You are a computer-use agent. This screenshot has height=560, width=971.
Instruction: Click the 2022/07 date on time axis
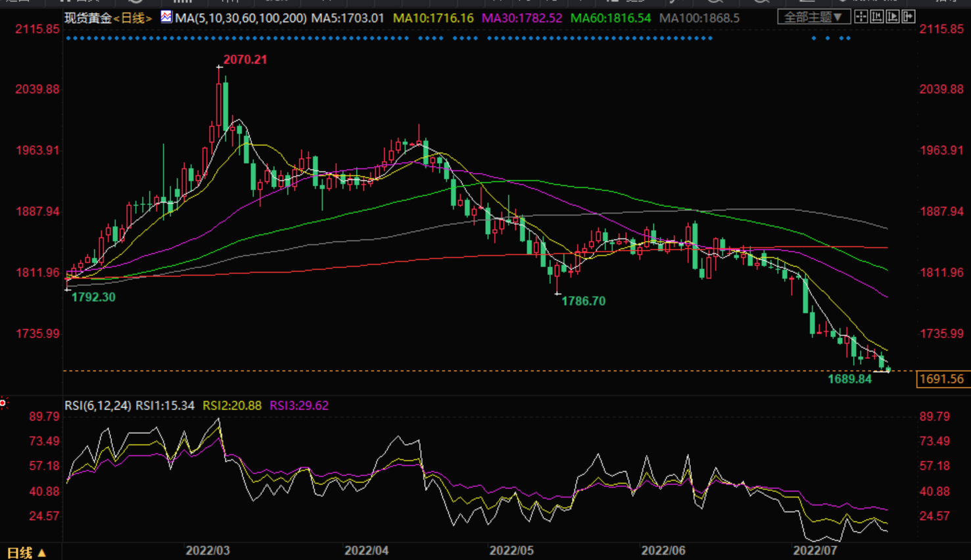(x=815, y=550)
